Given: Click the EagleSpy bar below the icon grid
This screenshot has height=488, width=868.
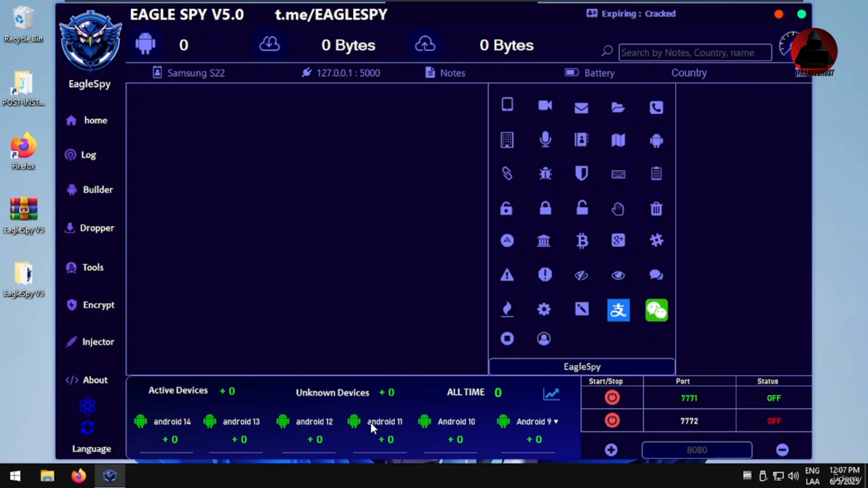Looking at the screenshot, I should point(582,366).
